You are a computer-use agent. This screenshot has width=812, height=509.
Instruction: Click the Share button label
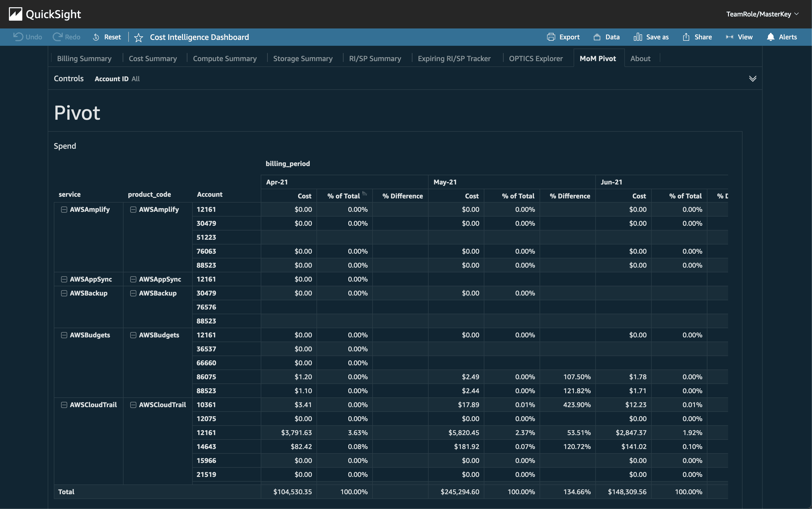[x=703, y=37]
